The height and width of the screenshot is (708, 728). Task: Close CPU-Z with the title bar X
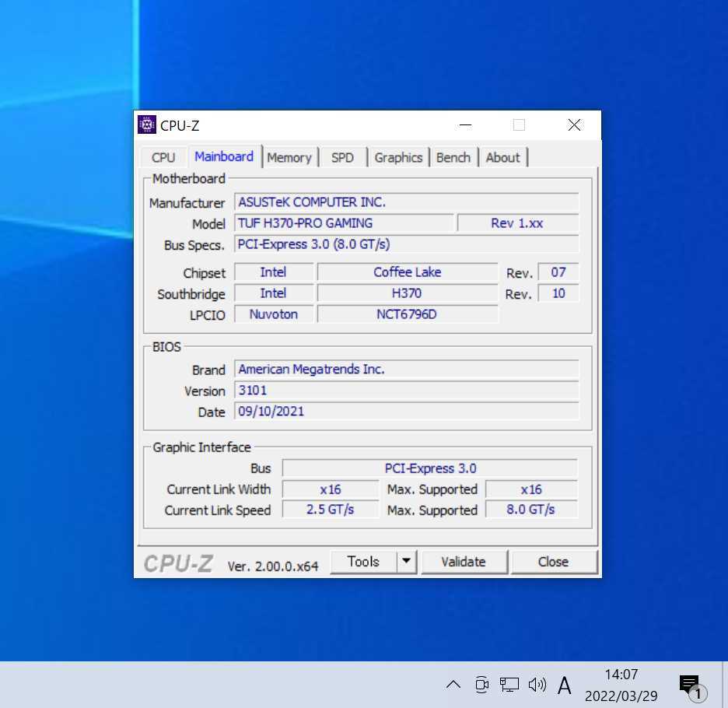pyautogui.click(x=574, y=125)
